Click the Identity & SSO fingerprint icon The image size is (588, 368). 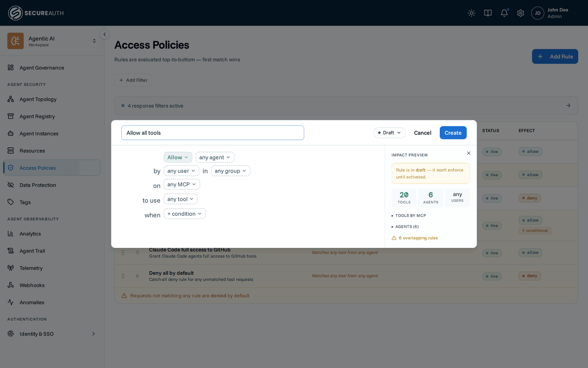pyautogui.click(x=11, y=334)
